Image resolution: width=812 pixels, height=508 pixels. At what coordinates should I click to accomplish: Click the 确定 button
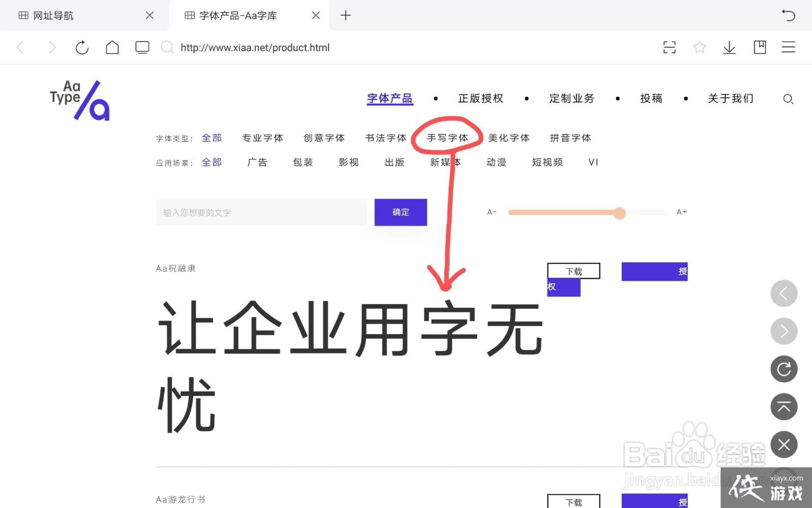401,212
